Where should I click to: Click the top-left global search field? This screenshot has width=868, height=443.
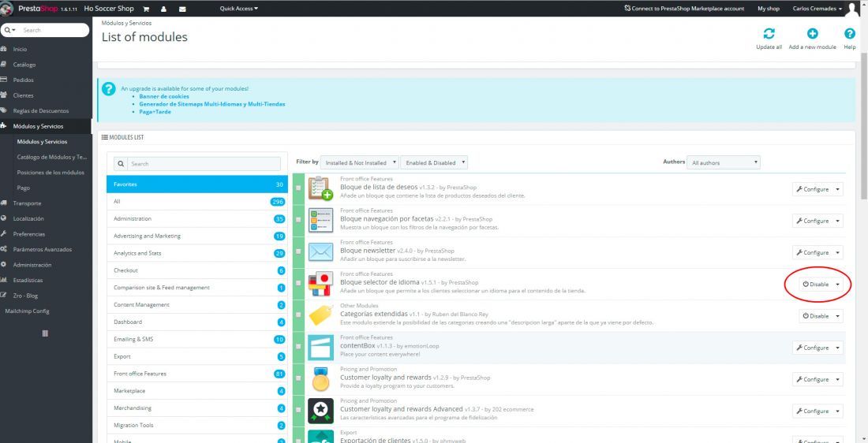pyautogui.click(x=53, y=30)
